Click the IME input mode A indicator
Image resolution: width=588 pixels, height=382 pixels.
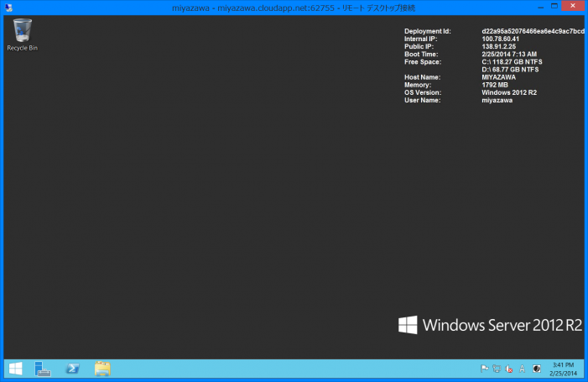[522, 369]
